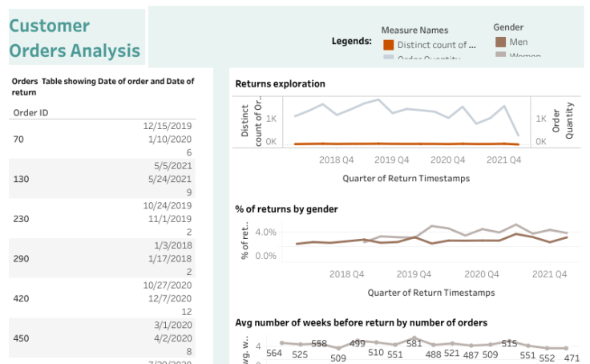The height and width of the screenshot is (364, 590).
Task: Click the Gender legend title
Action: tap(508, 26)
